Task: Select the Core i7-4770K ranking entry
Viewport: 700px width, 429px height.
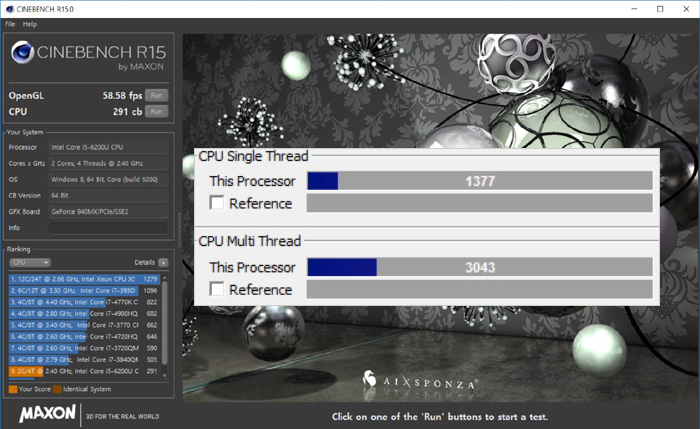Action: click(x=83, y=302)
